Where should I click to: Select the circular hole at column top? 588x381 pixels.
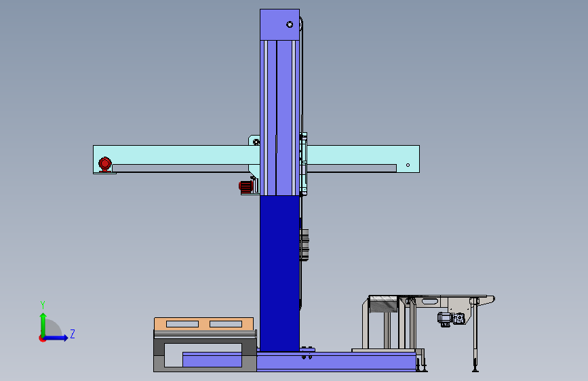[x=290, y=24]
